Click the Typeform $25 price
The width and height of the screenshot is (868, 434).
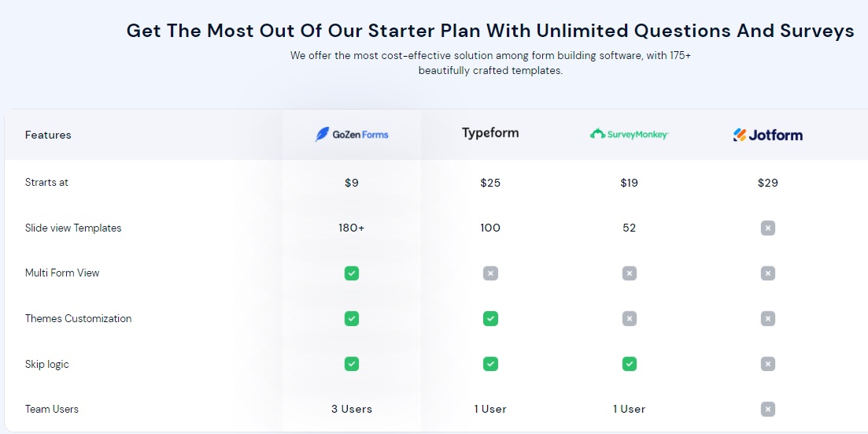coord(490,183)
